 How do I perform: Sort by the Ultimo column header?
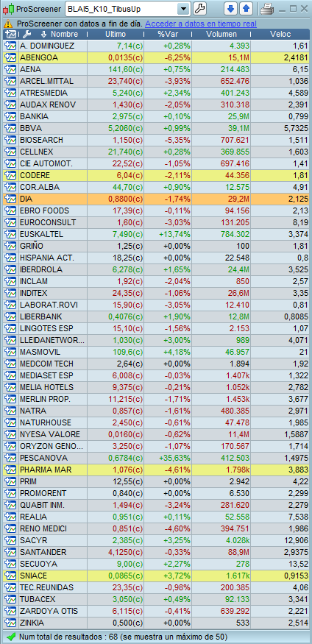[116, 35]
